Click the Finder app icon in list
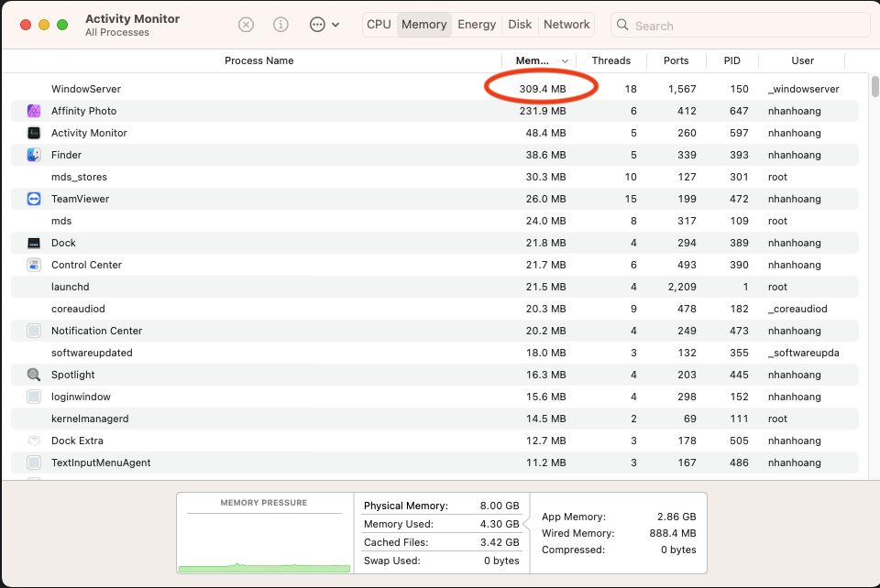 click(34, 155)
